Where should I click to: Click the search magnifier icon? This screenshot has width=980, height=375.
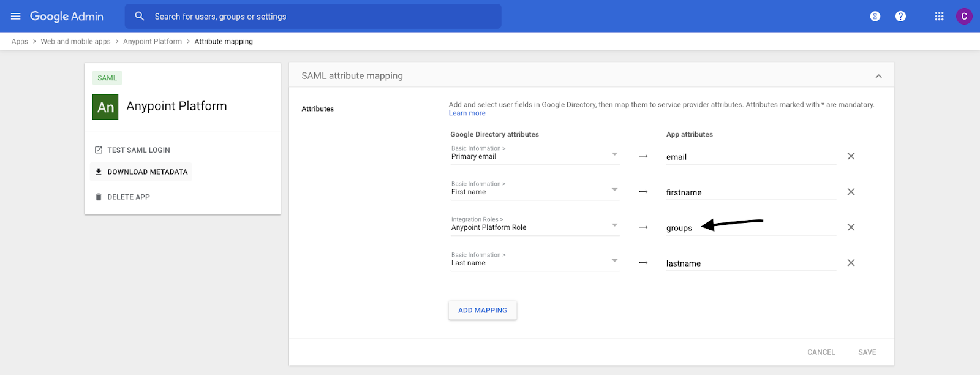click(140, 17)
